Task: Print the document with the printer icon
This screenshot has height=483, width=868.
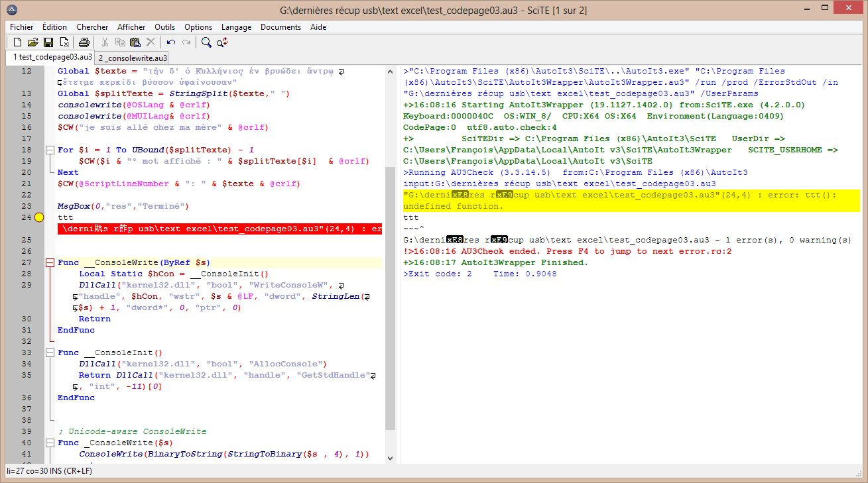Action: pos(84,42)
